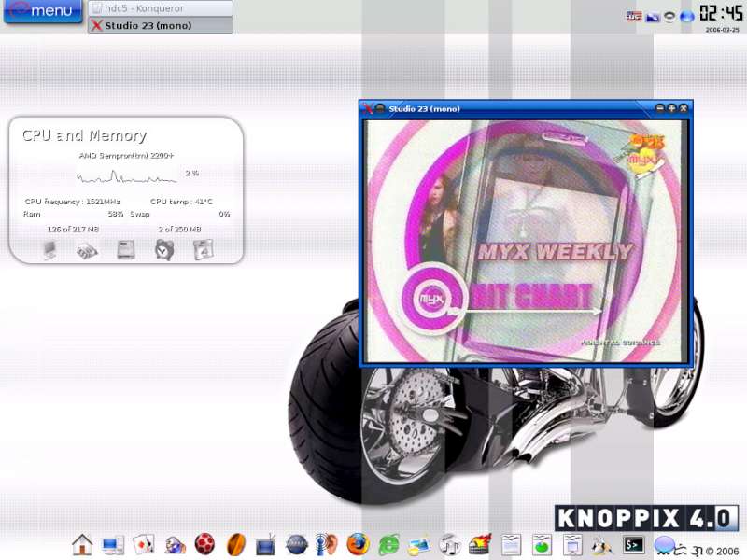Launch the TV viewer dock icon
Screen dimensions: 747x560
265,545
